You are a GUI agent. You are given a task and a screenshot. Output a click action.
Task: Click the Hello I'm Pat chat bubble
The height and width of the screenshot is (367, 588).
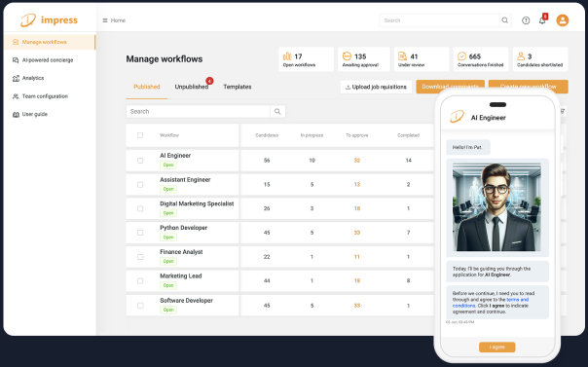click(468, 147)
